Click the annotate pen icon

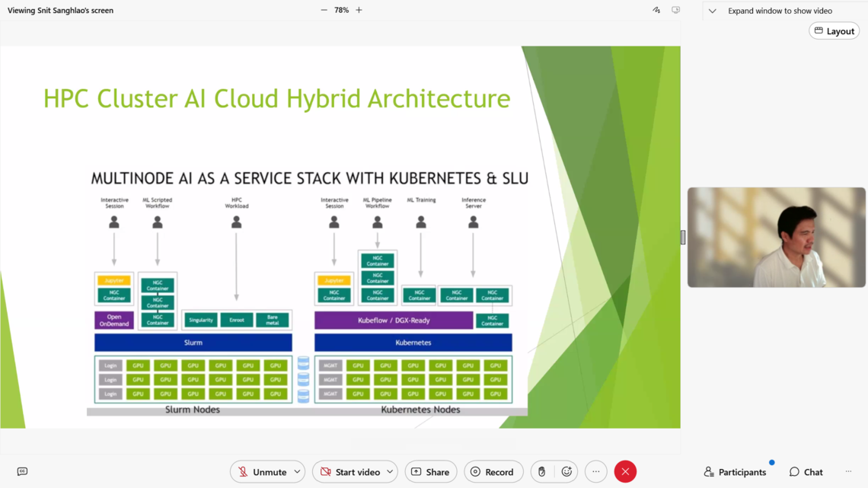coord(656,11)
